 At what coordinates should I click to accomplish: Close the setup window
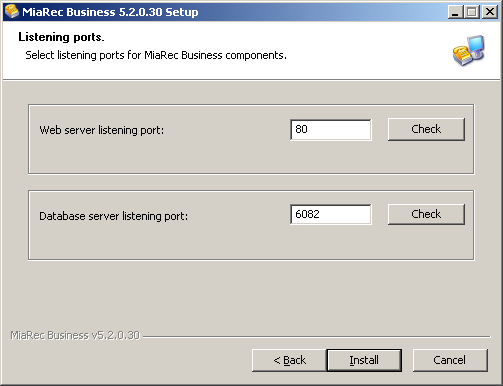(490, 12)
